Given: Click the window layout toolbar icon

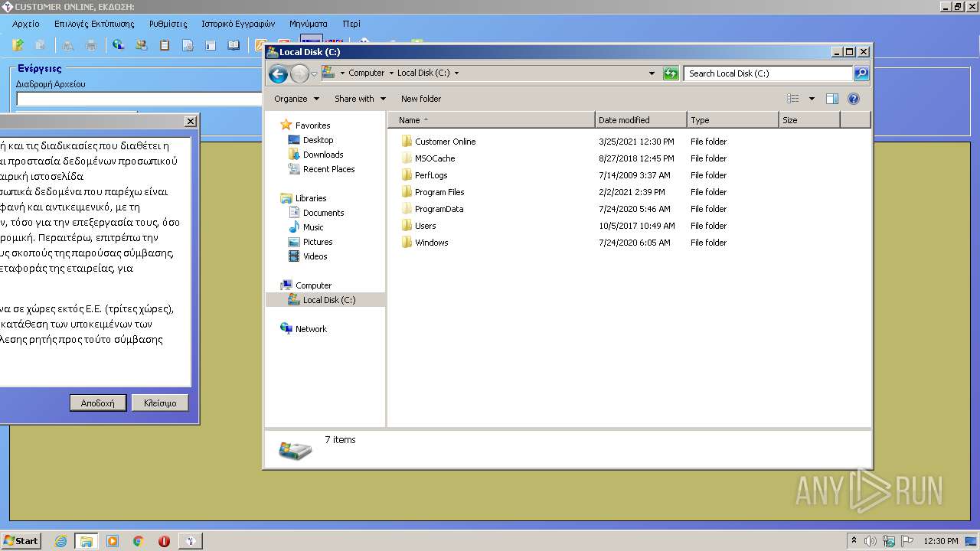Looking at the screenshot, I should tap(211, 45).
